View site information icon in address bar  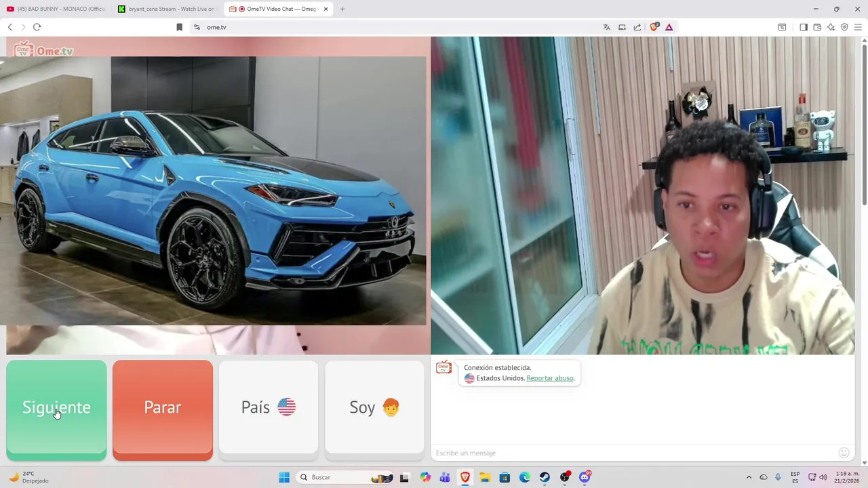click(x=197, y=27)
